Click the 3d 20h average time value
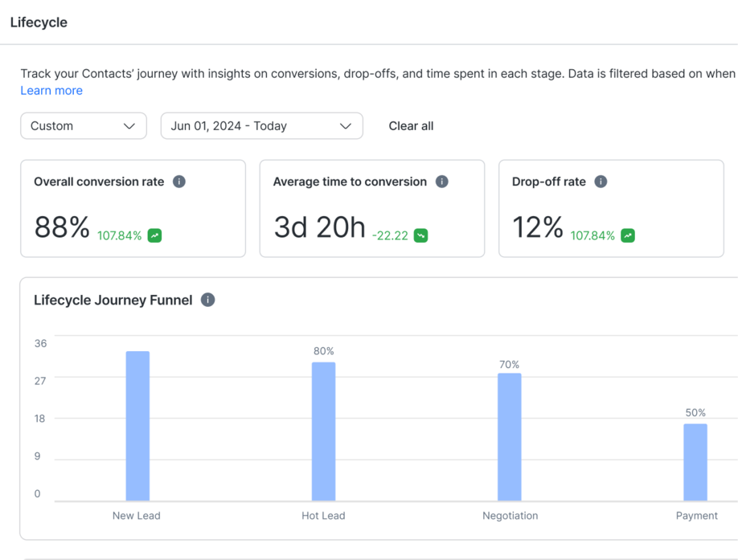The height and width of the screenshot is (560, 738). pyautogui.click(x=319, y=228)
